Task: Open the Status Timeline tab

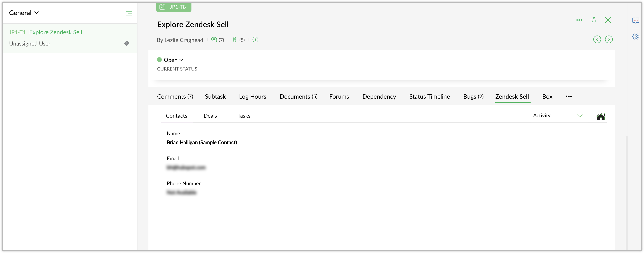Action: (x=429, y=97)
